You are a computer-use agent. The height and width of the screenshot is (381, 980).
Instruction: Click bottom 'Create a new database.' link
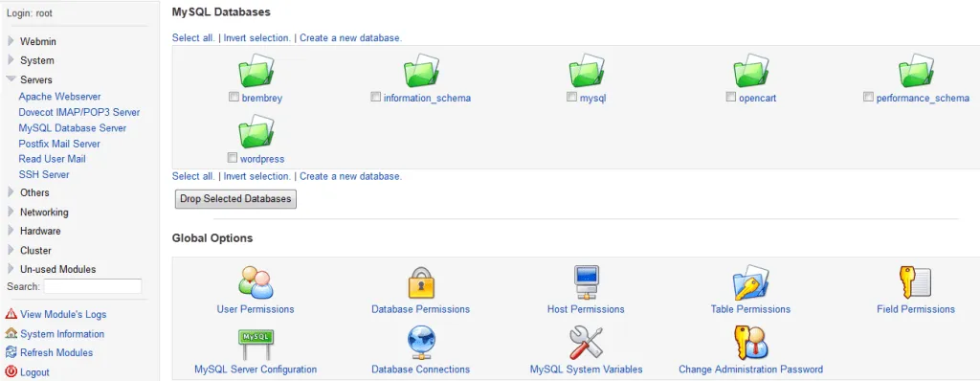coord(350,176)
